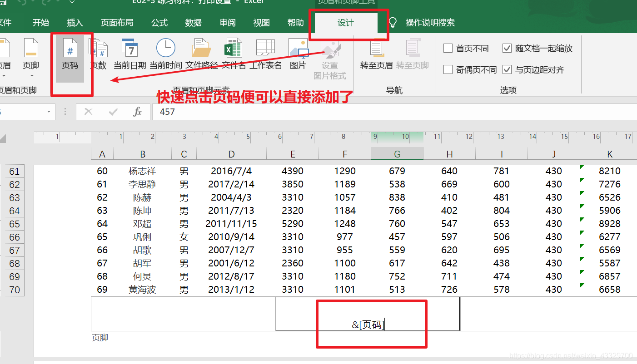Expand the name box dropdown arrow
The height and width of the screenshot is (364, 637).
(x=49, y=112)
